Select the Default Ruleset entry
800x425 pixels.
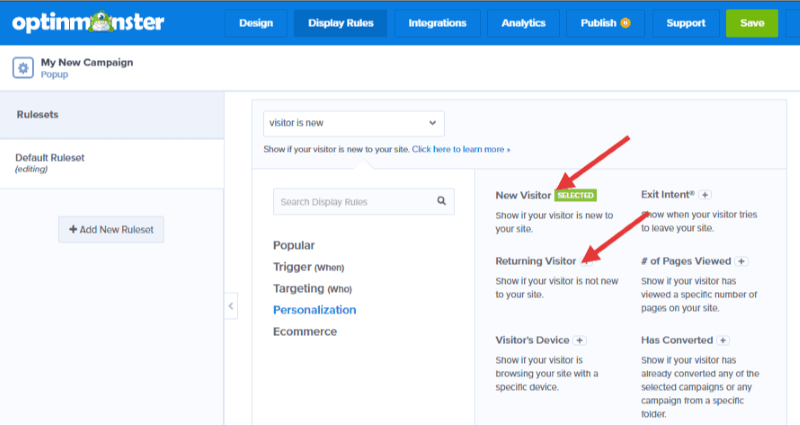click(112, 163)
